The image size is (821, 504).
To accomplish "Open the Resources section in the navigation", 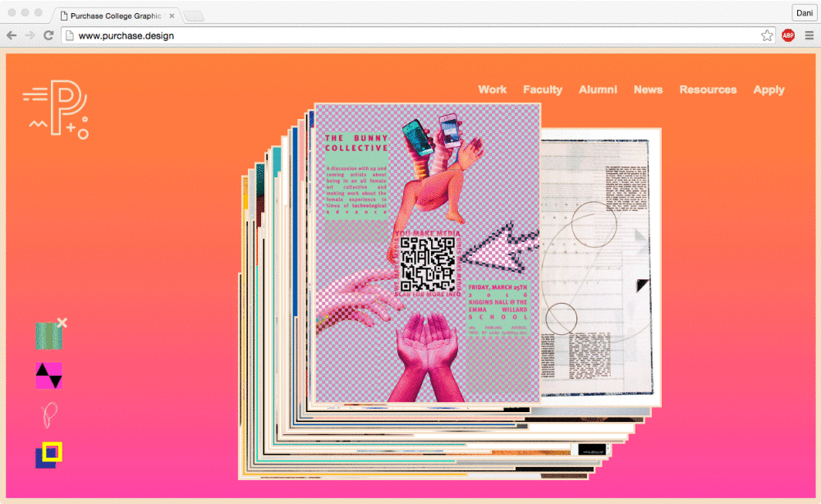I will pos(708,89).
